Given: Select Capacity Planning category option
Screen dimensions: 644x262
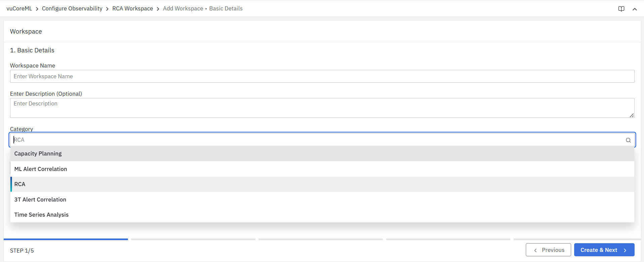Looking at the screenshot, I should [38, 154].
